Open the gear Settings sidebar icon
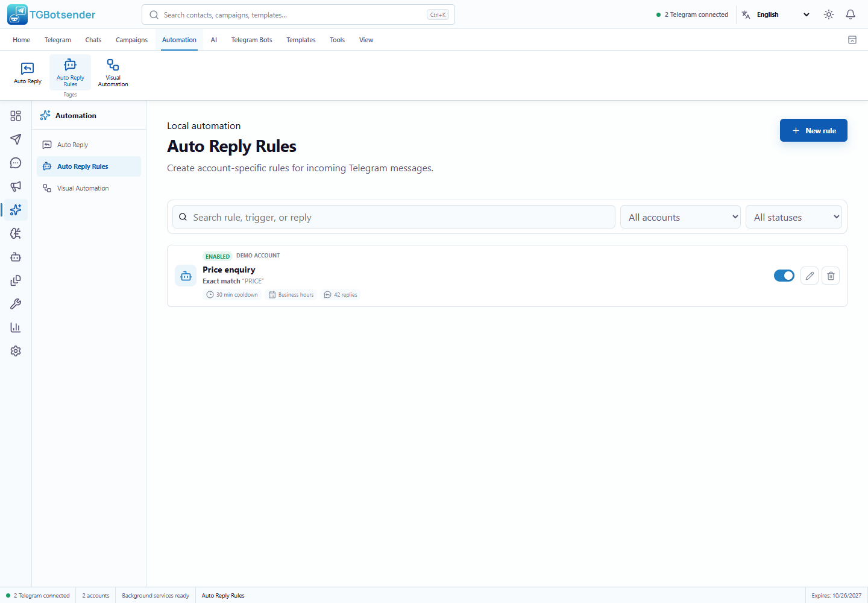The image size is (868, 603). (x=16, y=351)
